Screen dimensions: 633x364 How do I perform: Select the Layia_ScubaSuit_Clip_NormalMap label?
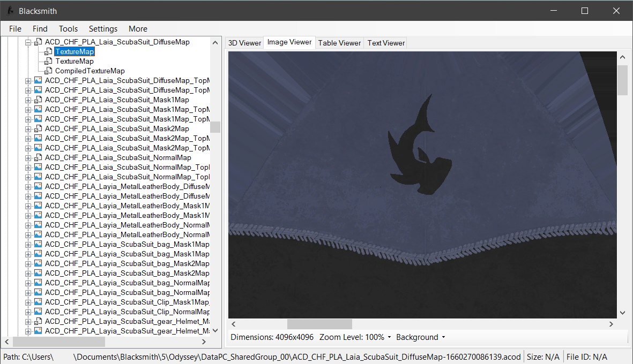pos(127,312)
